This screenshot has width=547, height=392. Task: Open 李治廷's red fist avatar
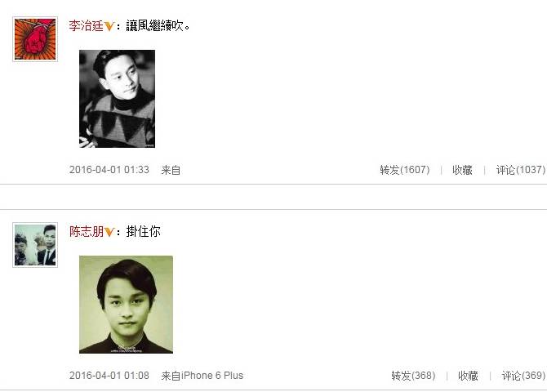click(35, 39)
